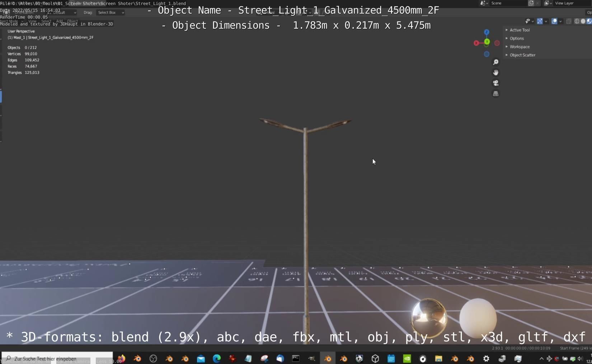Click the negative Z circle on the gizmo
Image resolution: width=592 pixels, height=364 pixels.
(x=487, y=54)
